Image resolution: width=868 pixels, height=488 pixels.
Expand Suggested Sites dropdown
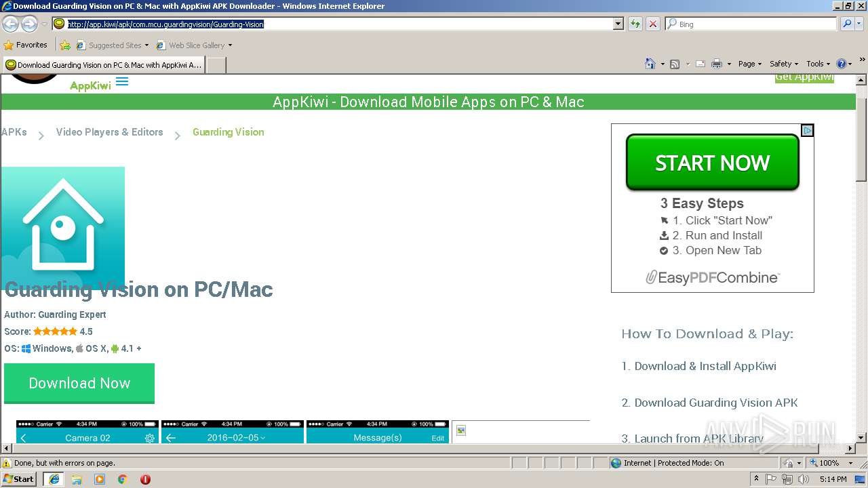pyautogui.click(x=146, y=45)
